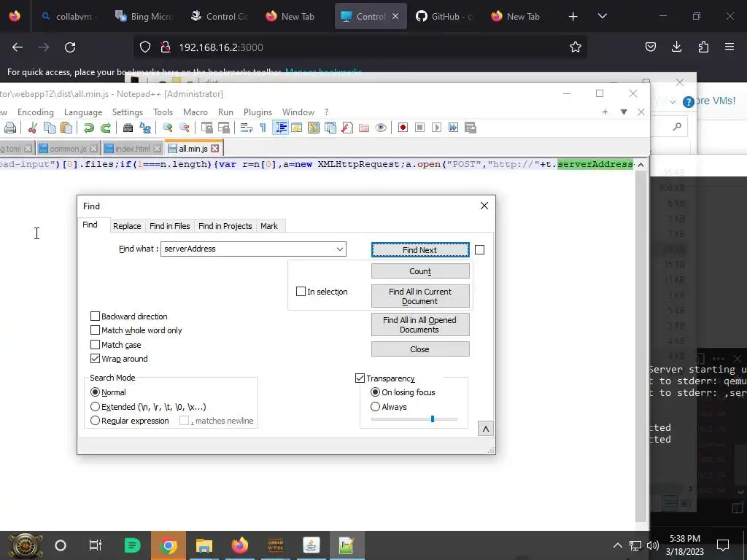Toggle synchronize horizontal scrolling icon
The image size is (747, 560).
tap(223, 128)
